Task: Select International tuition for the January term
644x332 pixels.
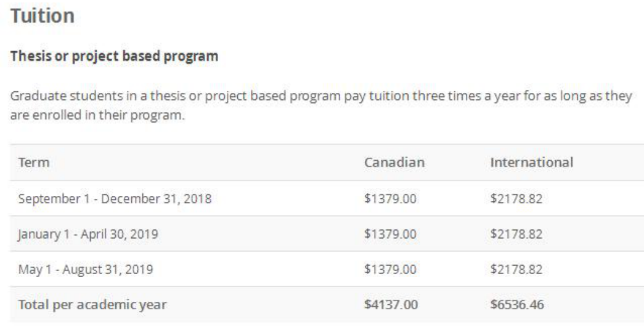Action: click(516, 233)
